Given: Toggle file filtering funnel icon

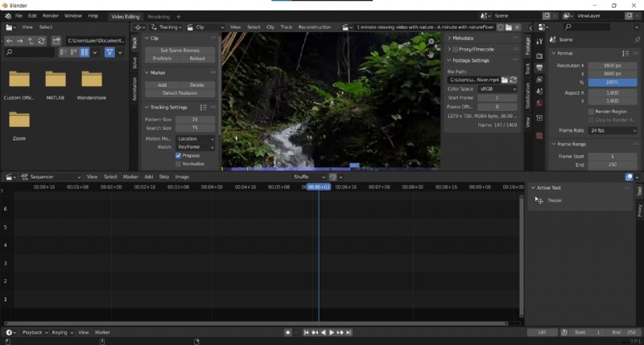Looking at the screenshot, I should tap(109, 52).
